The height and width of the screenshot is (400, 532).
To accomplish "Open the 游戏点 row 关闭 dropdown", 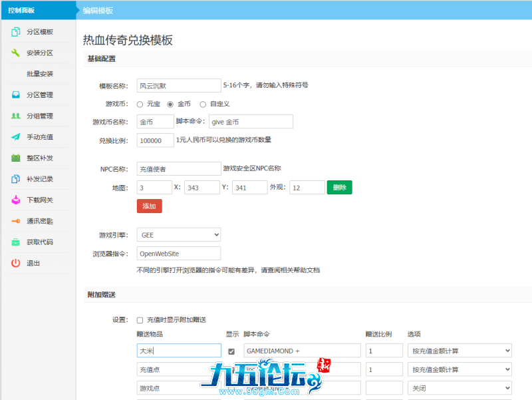I will tap(459, 387).
